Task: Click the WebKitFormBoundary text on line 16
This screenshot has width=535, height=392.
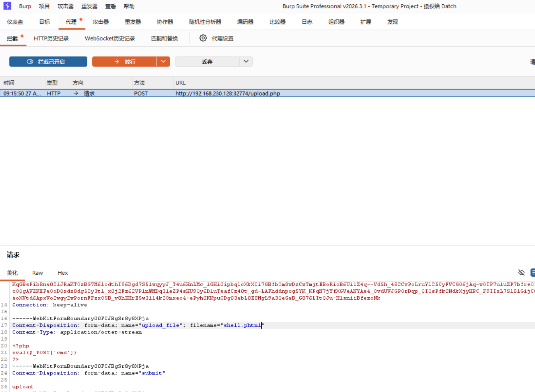Action: click(x=81, y=318)
